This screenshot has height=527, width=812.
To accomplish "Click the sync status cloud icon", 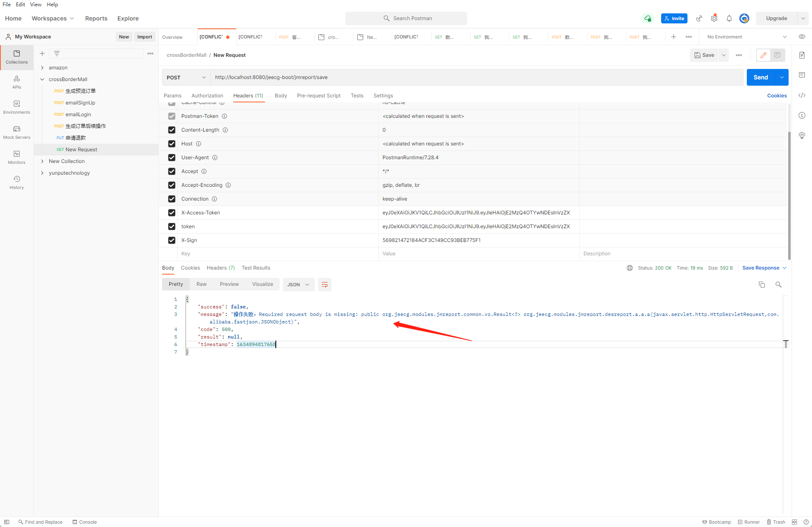I will click(x=647, y=18).
